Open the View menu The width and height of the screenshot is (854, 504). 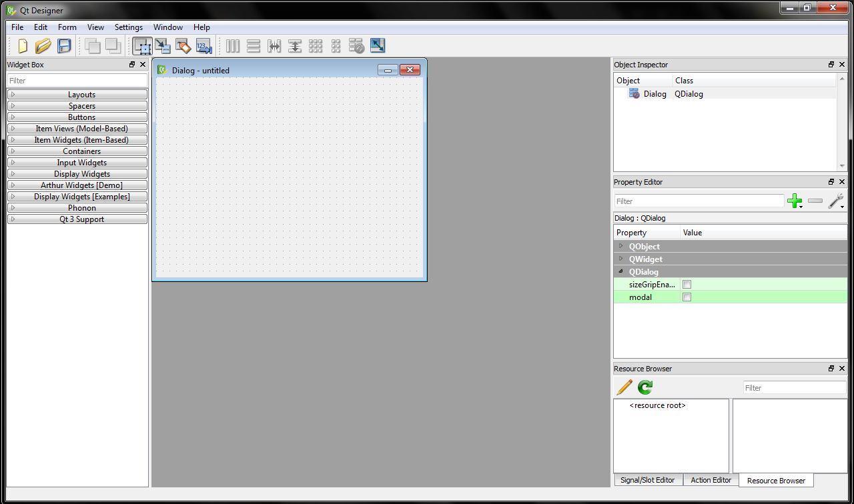click(x=96, y=27)
